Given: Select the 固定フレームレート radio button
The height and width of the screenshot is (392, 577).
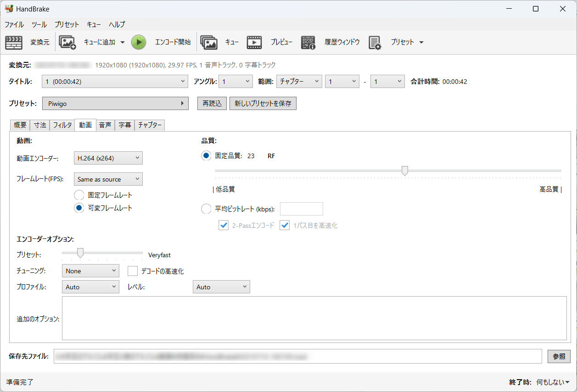Looking at the screenshot, I should click(78, 195).
